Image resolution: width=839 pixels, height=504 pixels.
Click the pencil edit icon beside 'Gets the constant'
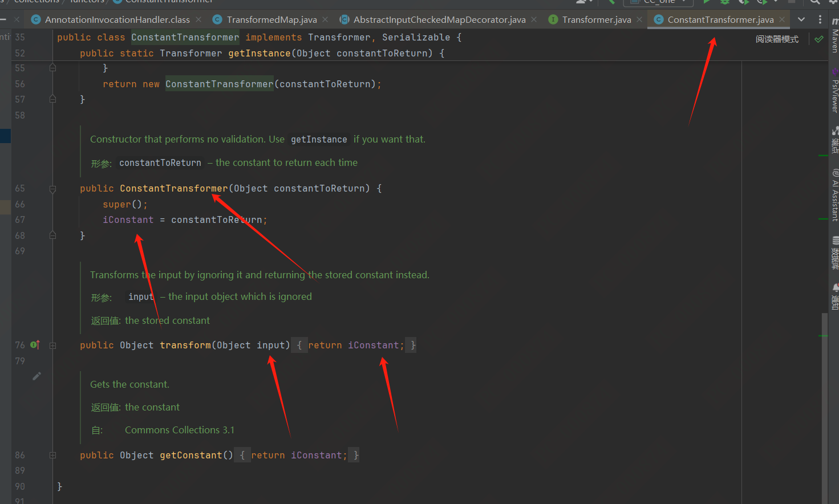pyautogui.click(x=37, y=376)
